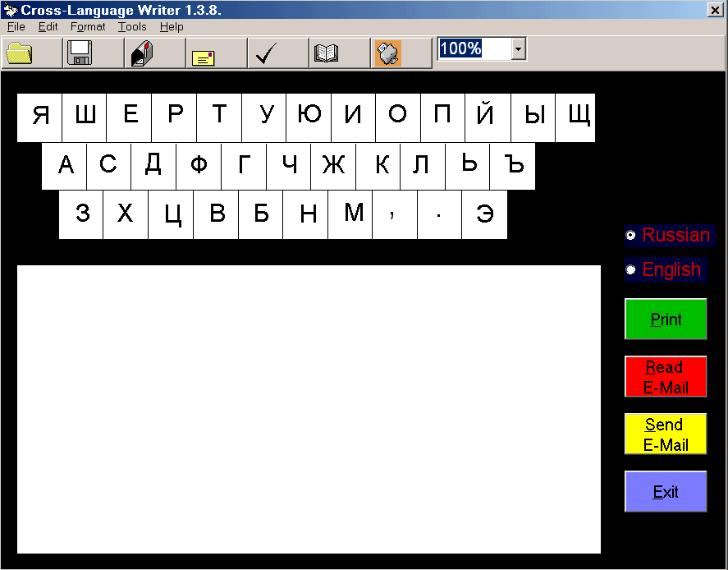Tap the Я key
The image size is (728, 570).
coord(39,117)
